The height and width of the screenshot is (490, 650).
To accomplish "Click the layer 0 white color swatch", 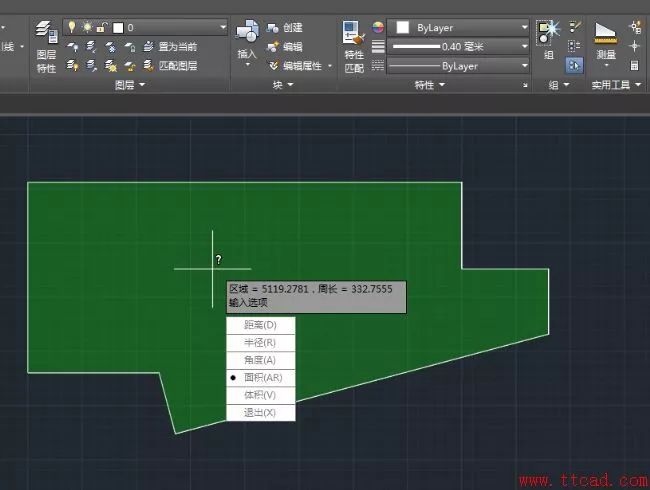I will pyautogui.click(x=117, y=27).
